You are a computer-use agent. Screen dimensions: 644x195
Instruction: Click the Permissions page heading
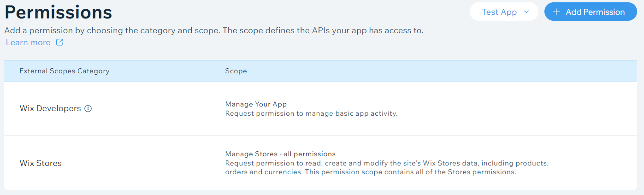(x=58, y=12)
